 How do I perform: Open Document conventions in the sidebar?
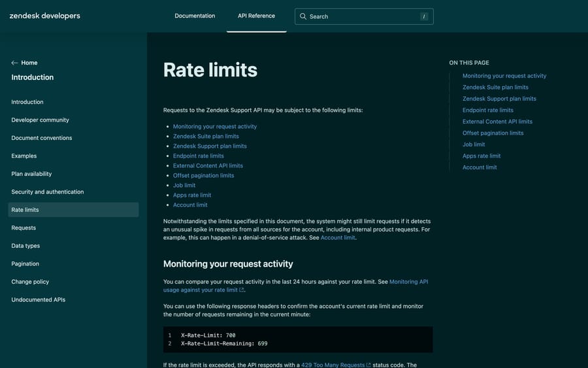[42, 138]
